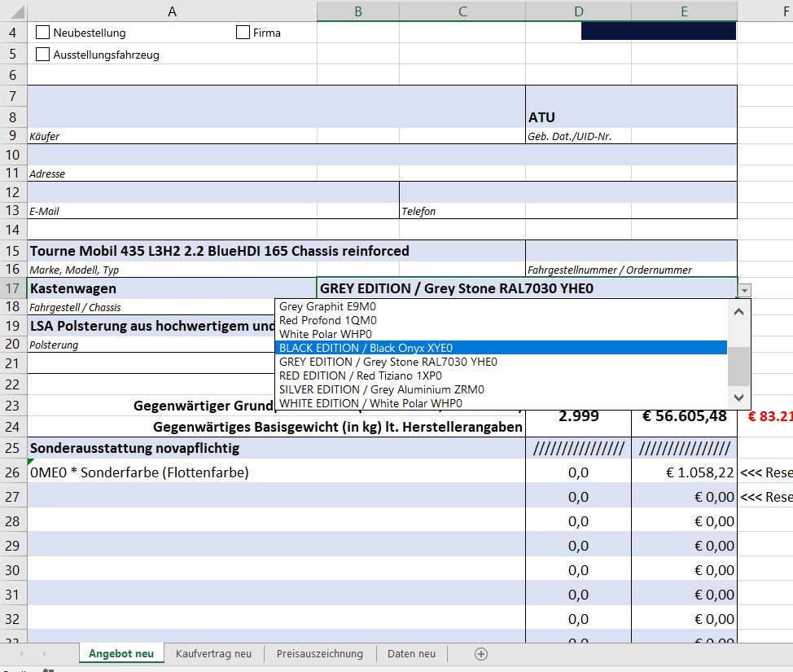
Task: Enable the Neubestellung checkbox
Action: 43,33
